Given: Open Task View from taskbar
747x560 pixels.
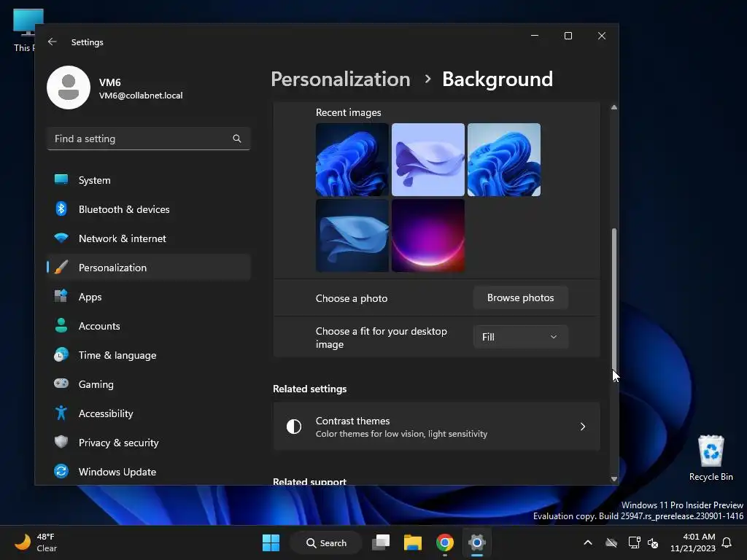Looking at the screenshot, I should (381, 542).
